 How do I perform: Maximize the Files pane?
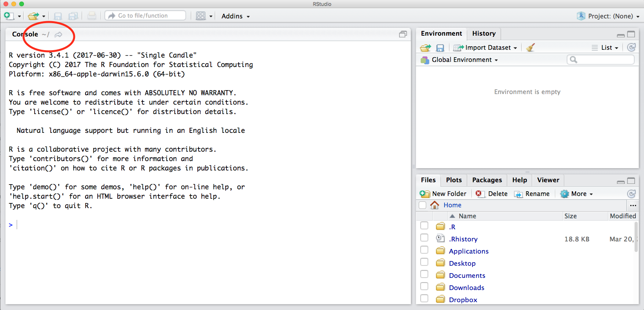pyautogui.click(x=631, y=181)
